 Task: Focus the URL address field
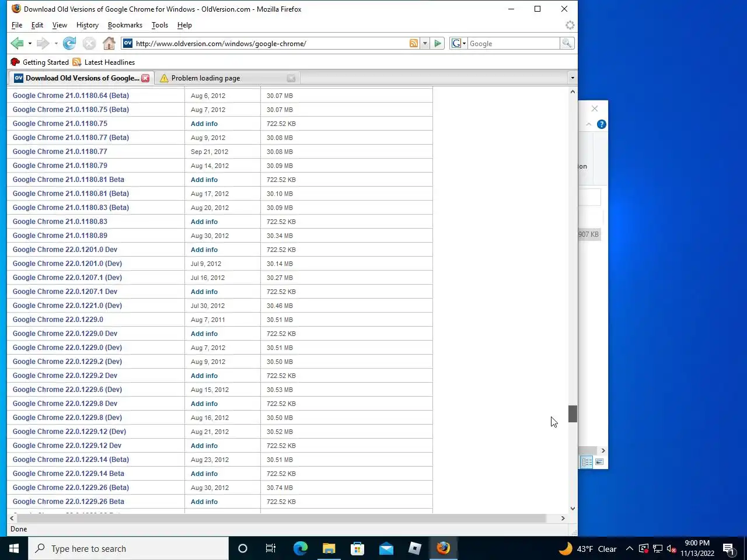[271, 43]
